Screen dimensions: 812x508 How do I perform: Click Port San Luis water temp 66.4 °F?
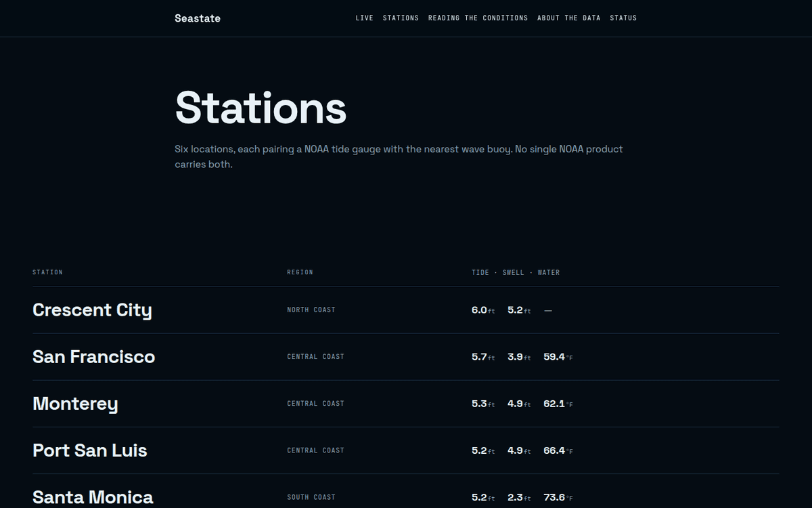coord(558,450)
